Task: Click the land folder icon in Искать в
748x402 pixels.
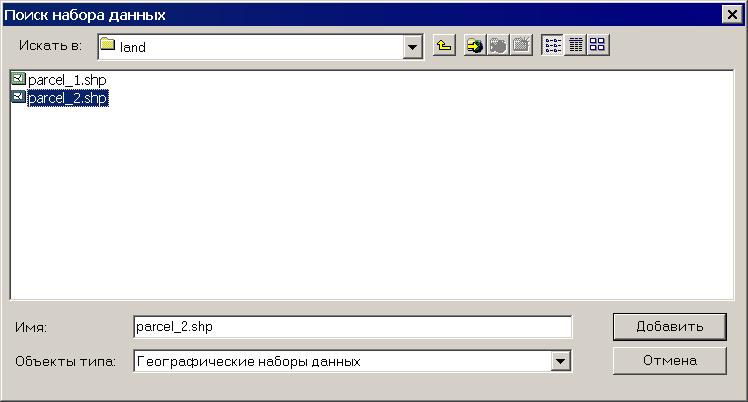Action: [x=108, y=45]
